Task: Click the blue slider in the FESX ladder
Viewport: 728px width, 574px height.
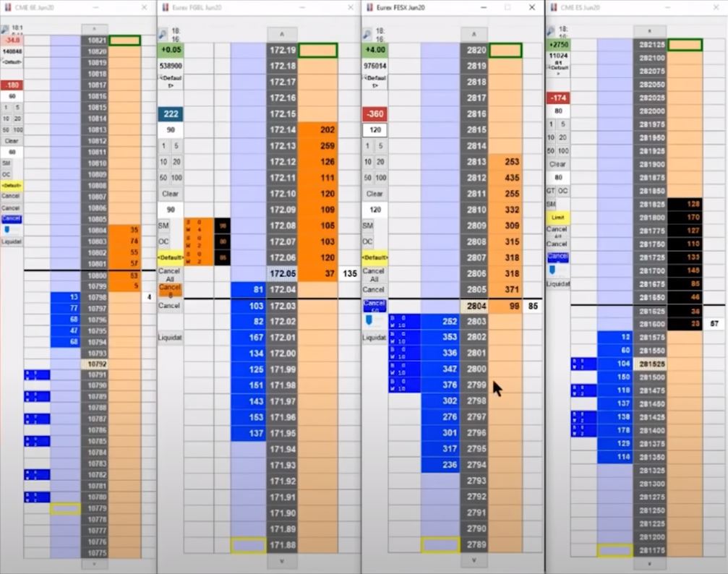Action: tap(369, 320)
